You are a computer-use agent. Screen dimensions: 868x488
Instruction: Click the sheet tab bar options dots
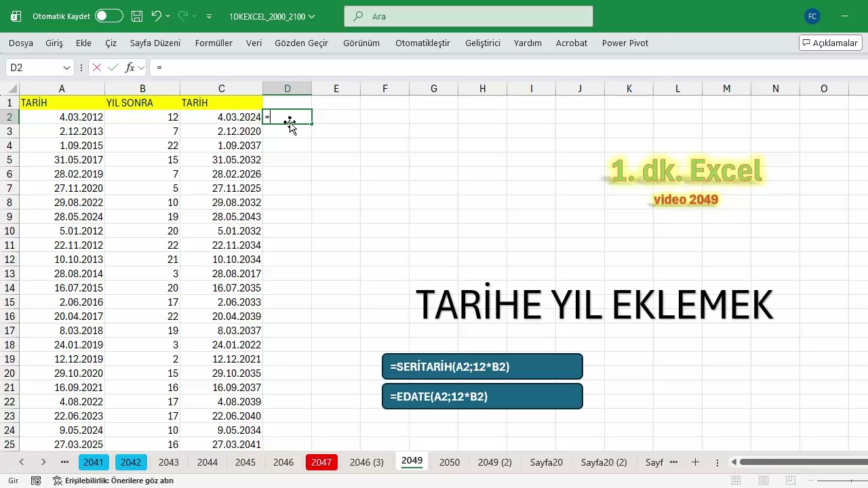click(717, 462)
